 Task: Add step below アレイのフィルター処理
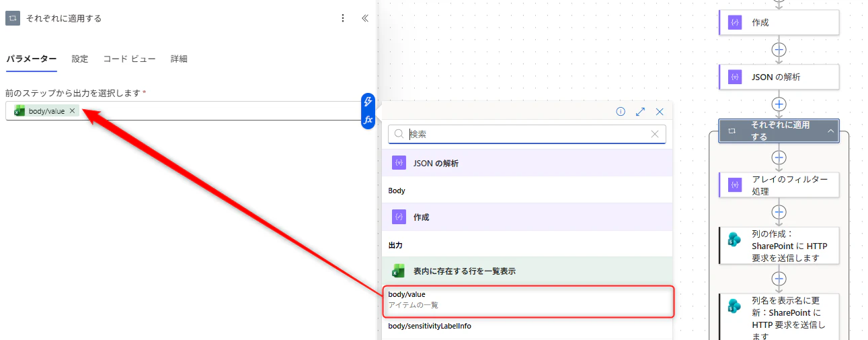coord(779,212)
